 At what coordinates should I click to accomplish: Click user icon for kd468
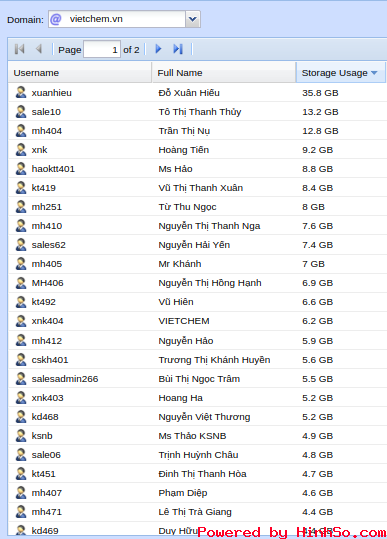pos(21,416)
